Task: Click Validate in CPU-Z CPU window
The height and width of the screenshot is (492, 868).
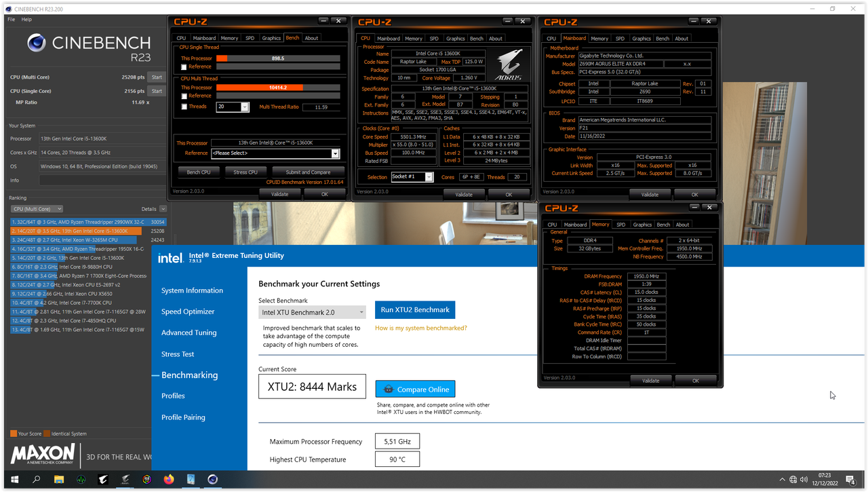Action: pyautogui.click(x=464, y=194)
